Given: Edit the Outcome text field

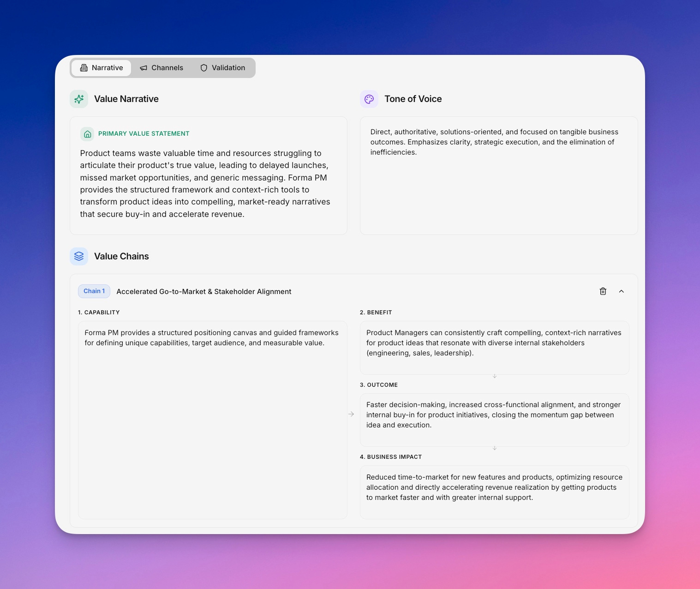Looking at the screenshot, I should pos(494,420).
